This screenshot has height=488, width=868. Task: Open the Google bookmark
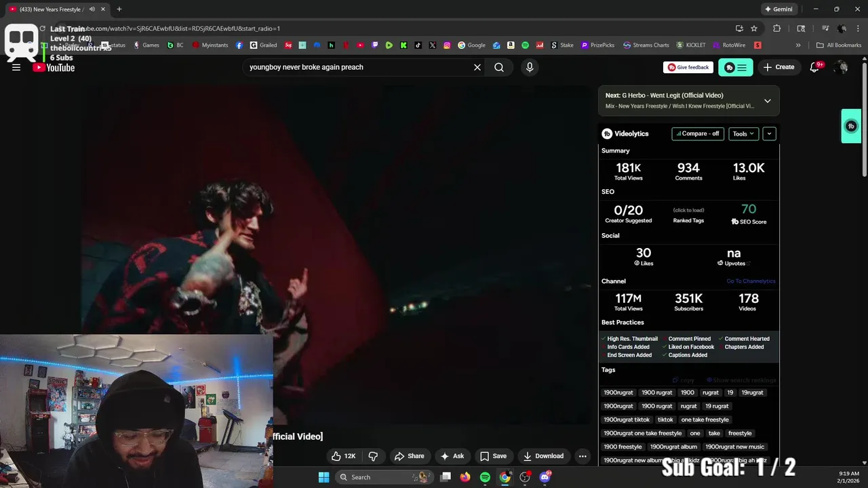pyautogui.click(x=471, y=45)
